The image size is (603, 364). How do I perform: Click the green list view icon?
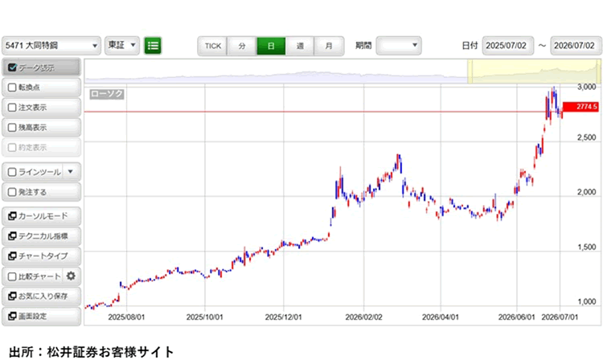pyautogui.click(x=153, y=46)
